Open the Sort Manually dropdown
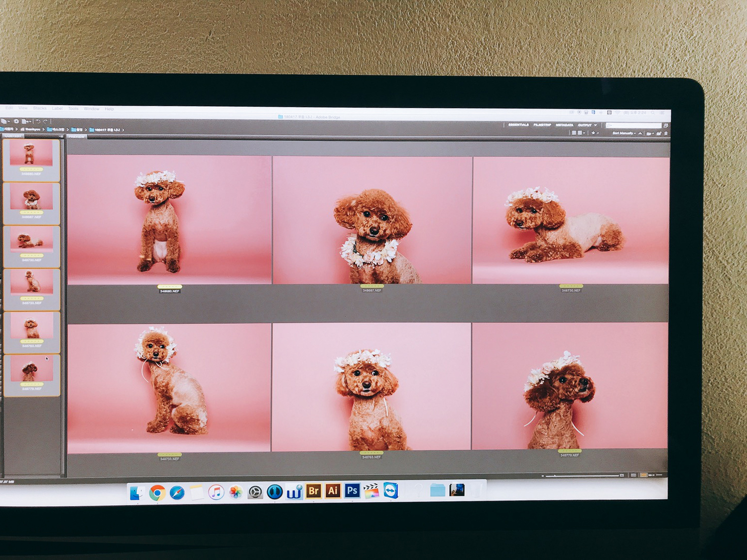This screenshot has width=747, height=560. pos(624,133)
